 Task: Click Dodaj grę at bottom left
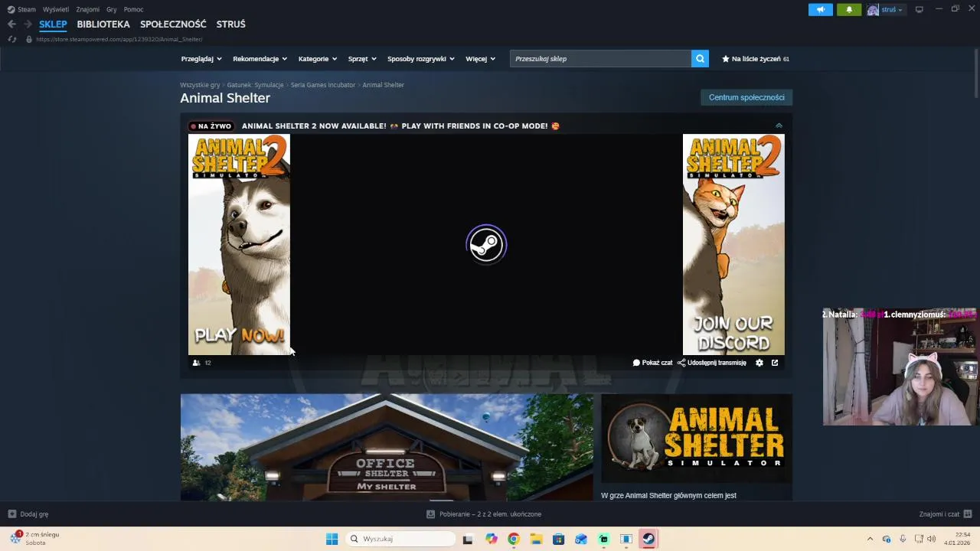[x=28, y=514]
